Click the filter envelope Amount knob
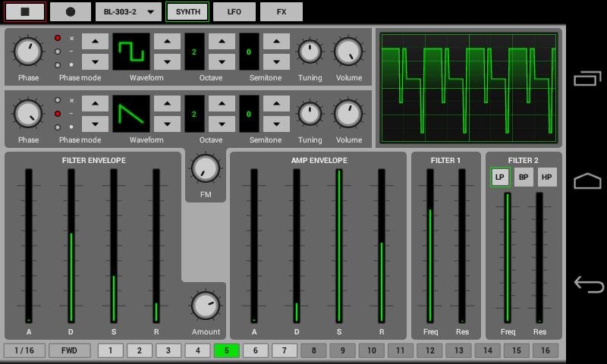This screenshot has height=364, width=607. click(x=206, y=306)
